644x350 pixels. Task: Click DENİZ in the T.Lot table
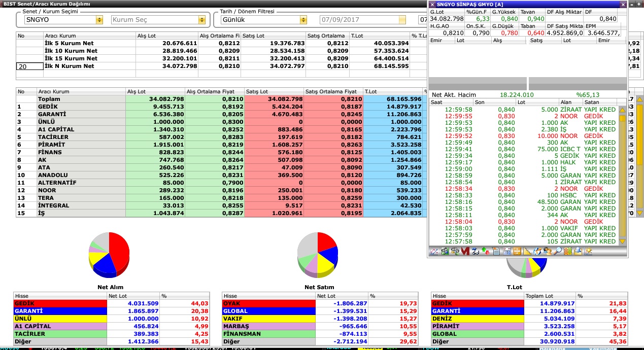pyautogui.click(x=477, y=319)
